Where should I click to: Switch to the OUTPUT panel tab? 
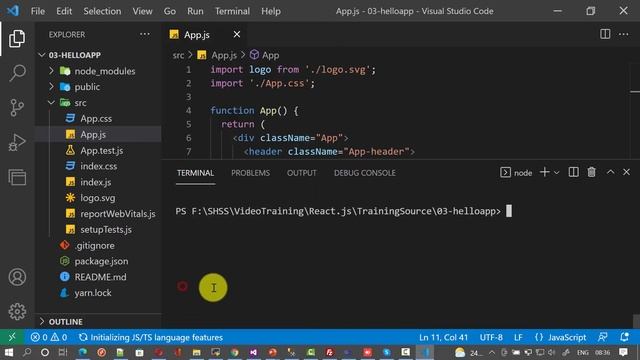pos(301,173)
